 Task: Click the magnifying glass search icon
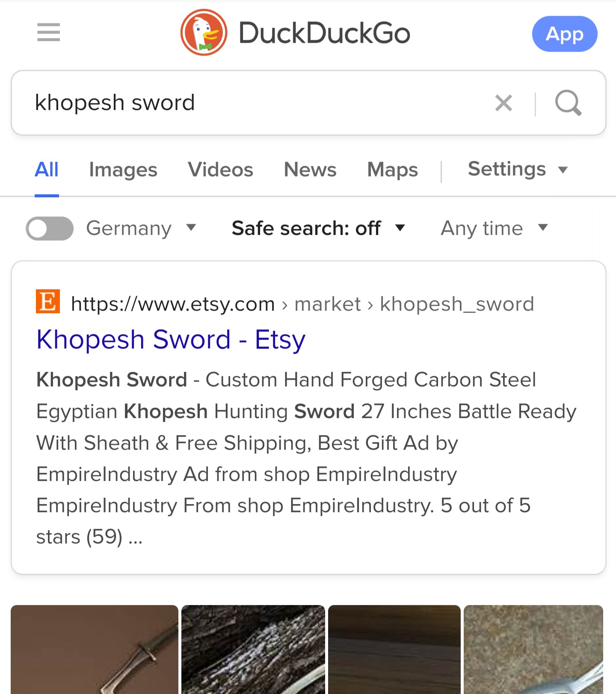(x=568, y=103)
